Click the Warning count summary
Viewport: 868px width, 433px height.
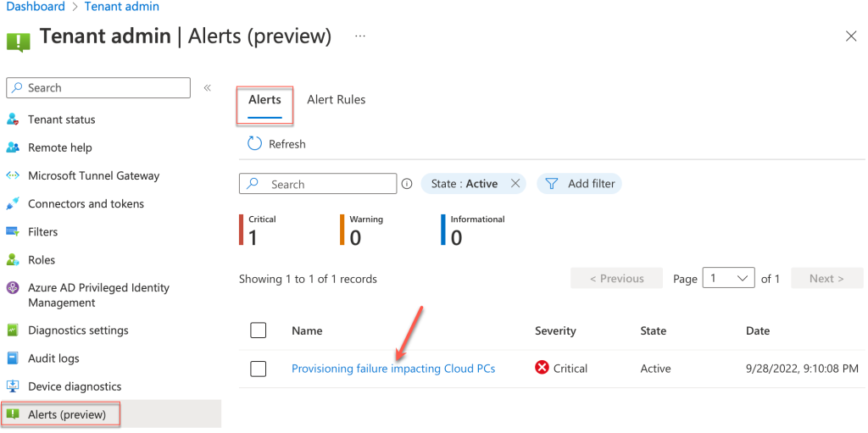coord(361,230)
